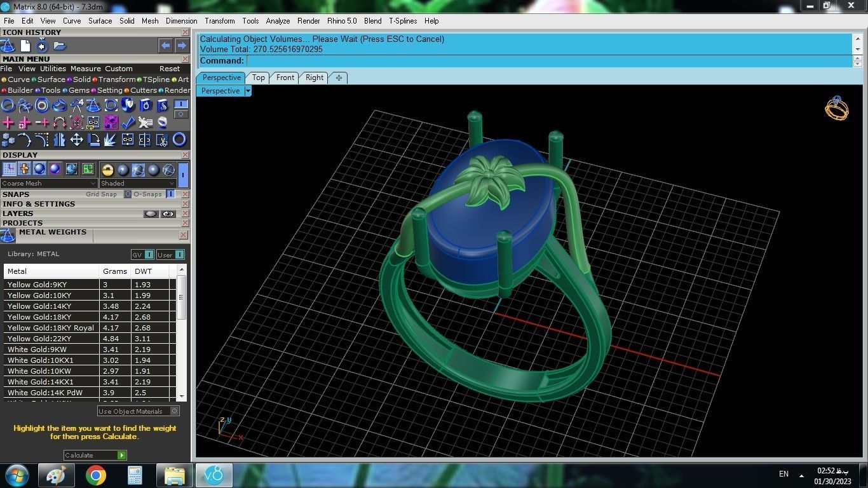The image size is (868, 488).
Task: Toggle the tall blue switch in Display panel
Action: pos(182,174)
